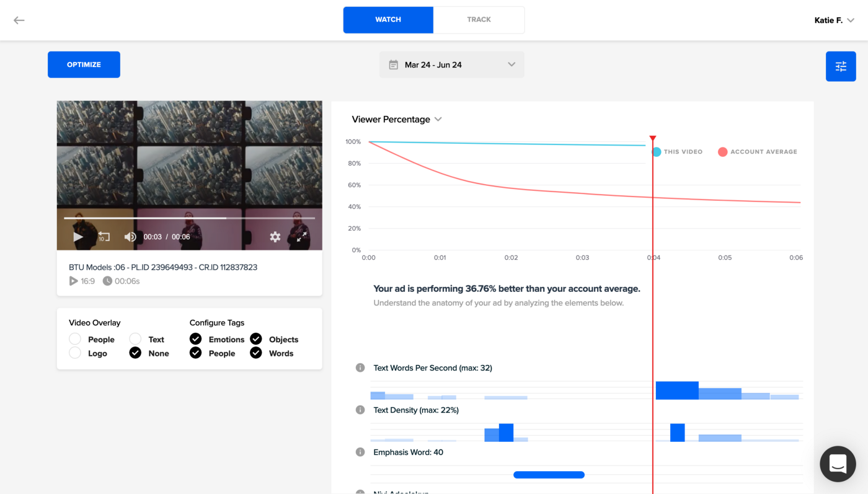Open the filter settings sliders button

click(x=841, y=66)
